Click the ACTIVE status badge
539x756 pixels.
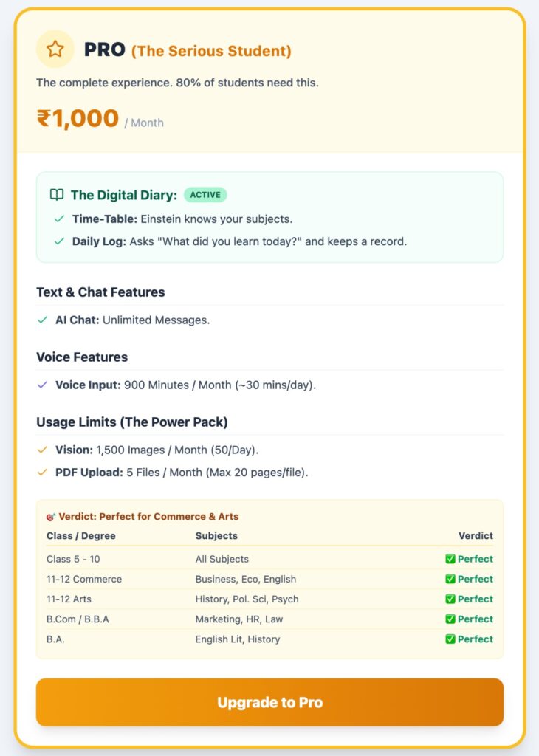205,195
